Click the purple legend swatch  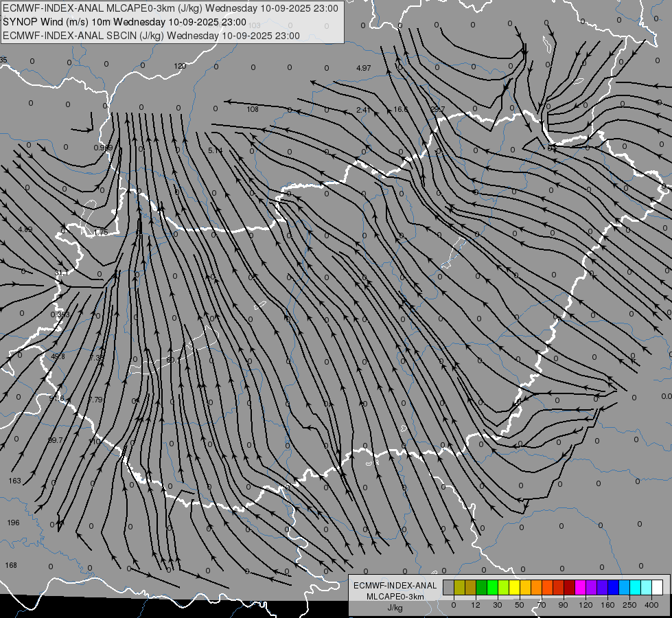coord(592,588)
